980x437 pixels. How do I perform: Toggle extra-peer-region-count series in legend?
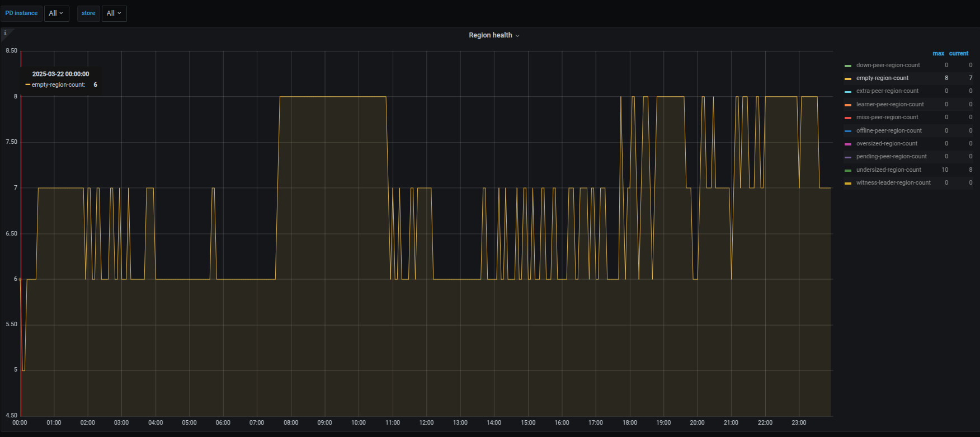point(887,91)
